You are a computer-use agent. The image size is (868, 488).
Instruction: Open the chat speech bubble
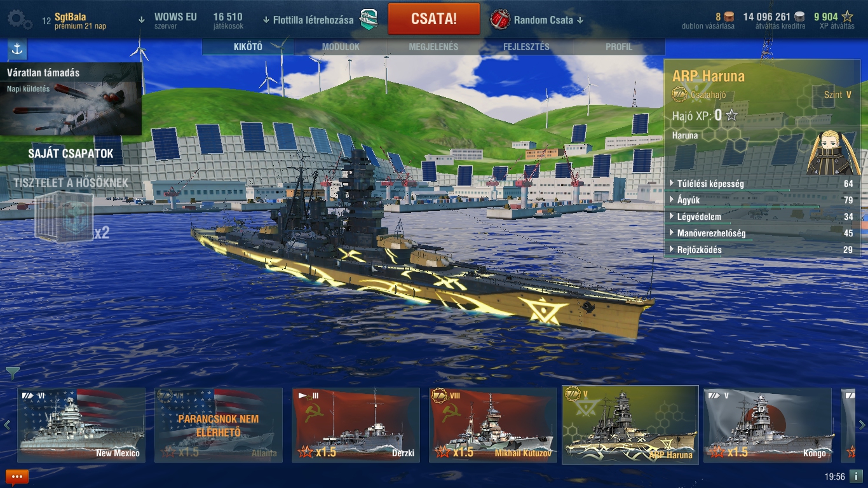click(17, 476)
